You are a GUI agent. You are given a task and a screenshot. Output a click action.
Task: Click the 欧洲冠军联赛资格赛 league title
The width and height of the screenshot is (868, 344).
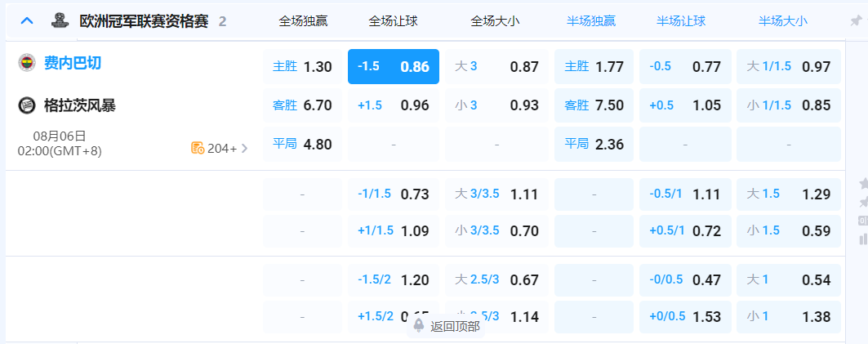[144, 21]
